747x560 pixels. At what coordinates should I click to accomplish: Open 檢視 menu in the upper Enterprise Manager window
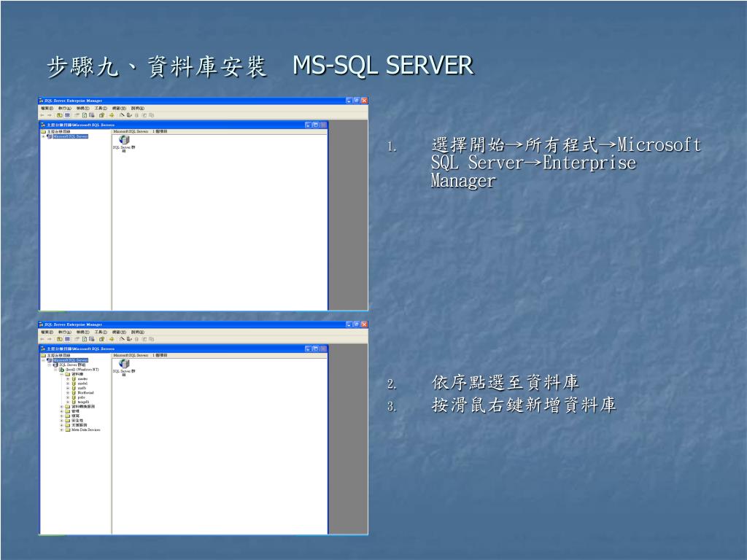click(x=83, y=109)
